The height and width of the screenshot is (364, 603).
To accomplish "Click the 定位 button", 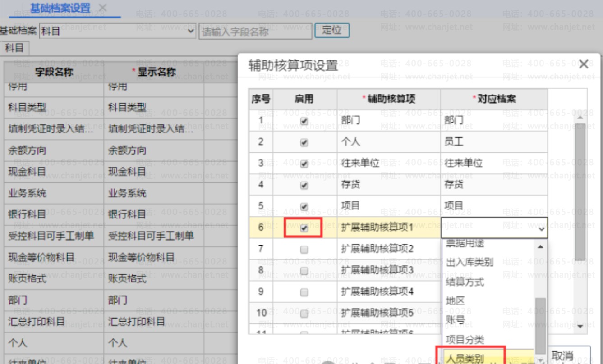I will click(332, 31).
